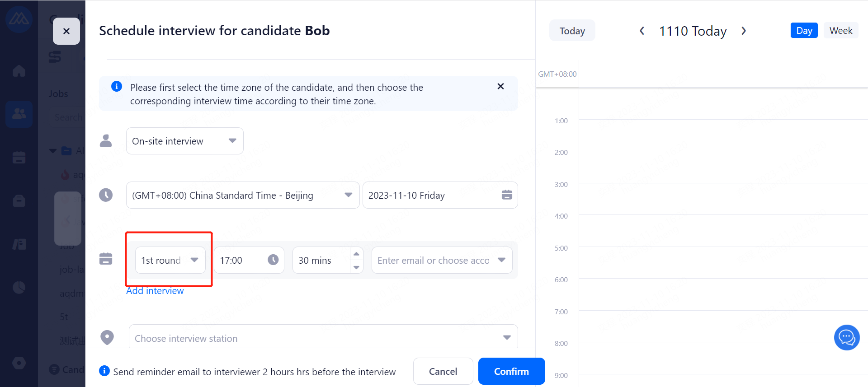Dismiss the time zone info banner
This screenshot has width=868, height=387.
pyautogui.click(x=500, y=86)
